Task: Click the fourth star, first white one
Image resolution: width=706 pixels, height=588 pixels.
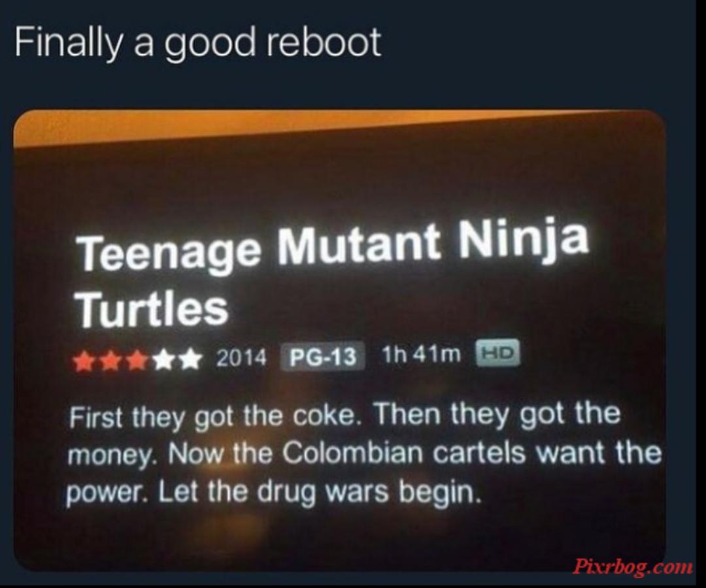Action: [163, 359]
